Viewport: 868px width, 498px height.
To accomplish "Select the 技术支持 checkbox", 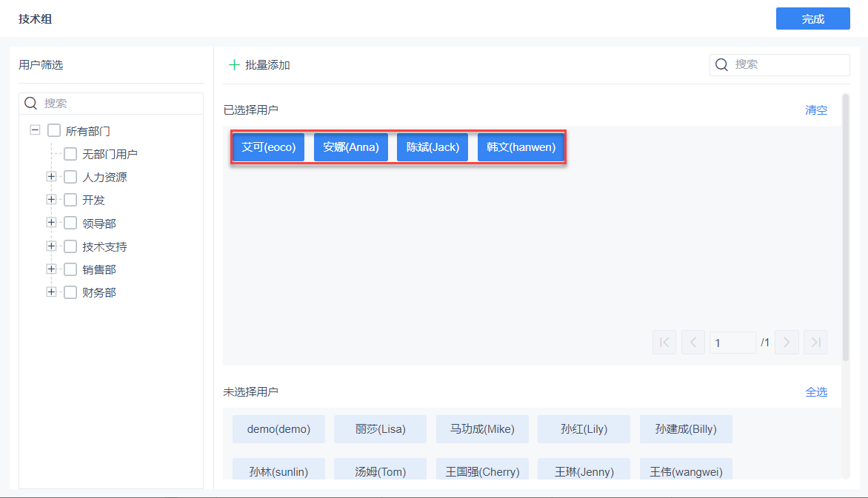I will coord(70,246).
